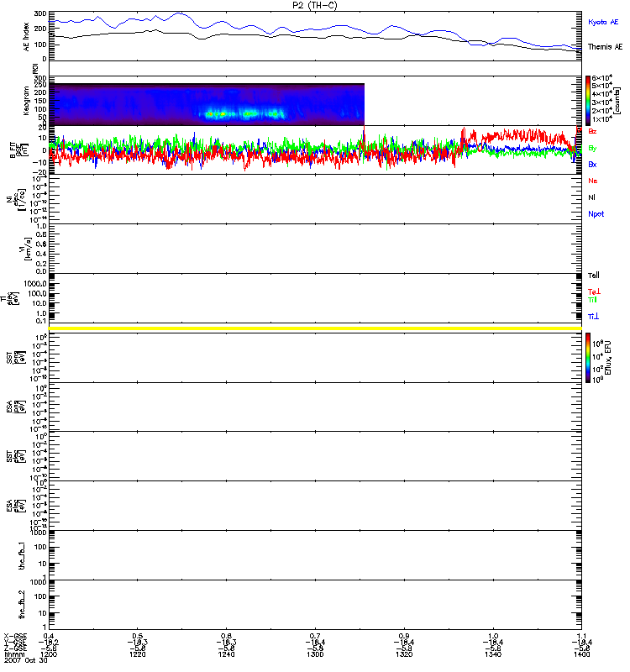
Task: Select the green "By" legend label
Action: point(592,148)
